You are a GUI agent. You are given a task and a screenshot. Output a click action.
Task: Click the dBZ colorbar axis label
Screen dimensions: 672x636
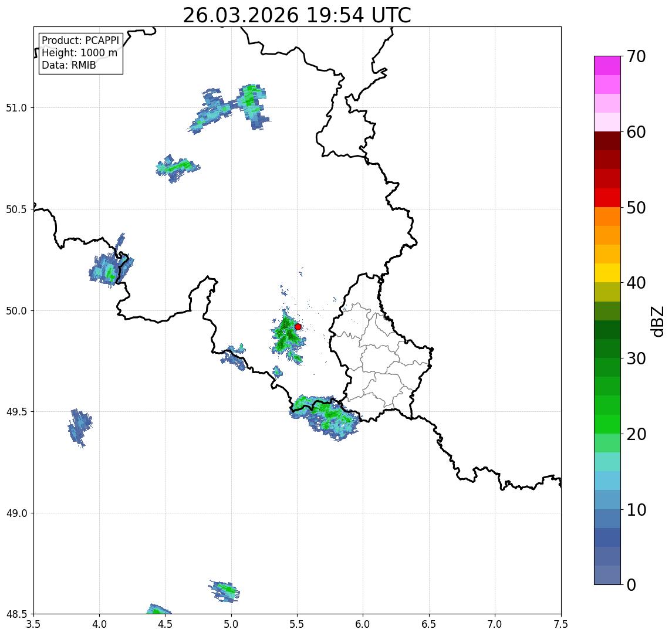(x=657, y=321)
